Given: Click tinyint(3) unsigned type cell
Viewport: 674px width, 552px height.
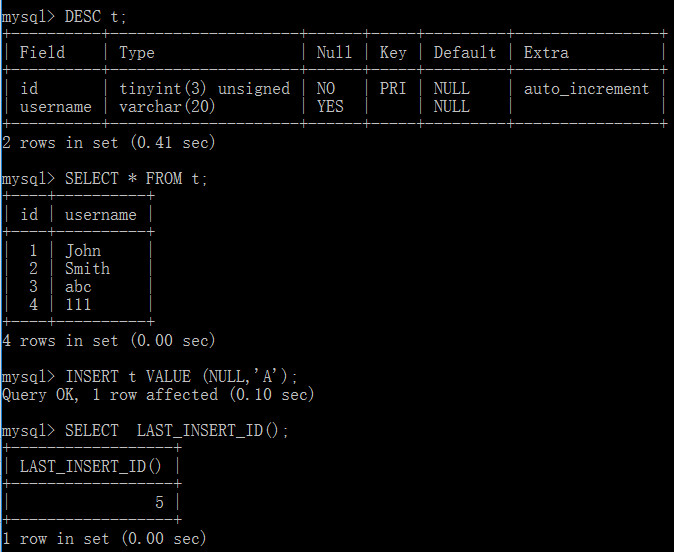Looking at the screenshot, I should click(204, 89).
